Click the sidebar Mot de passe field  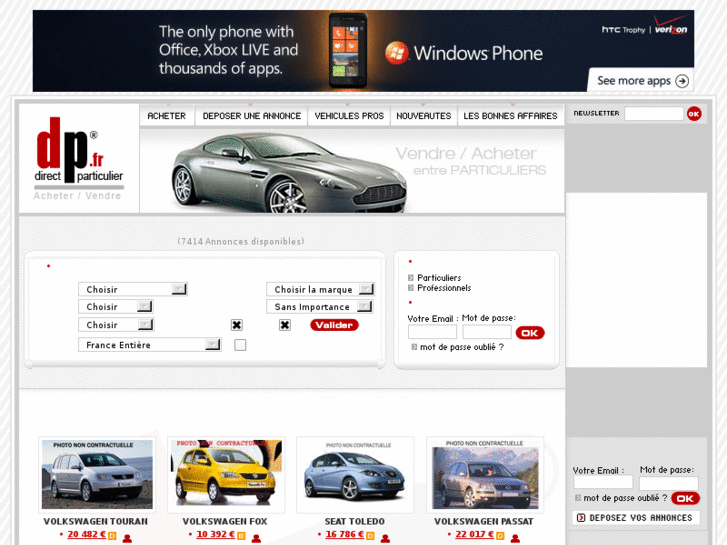[x=669, y=482]
